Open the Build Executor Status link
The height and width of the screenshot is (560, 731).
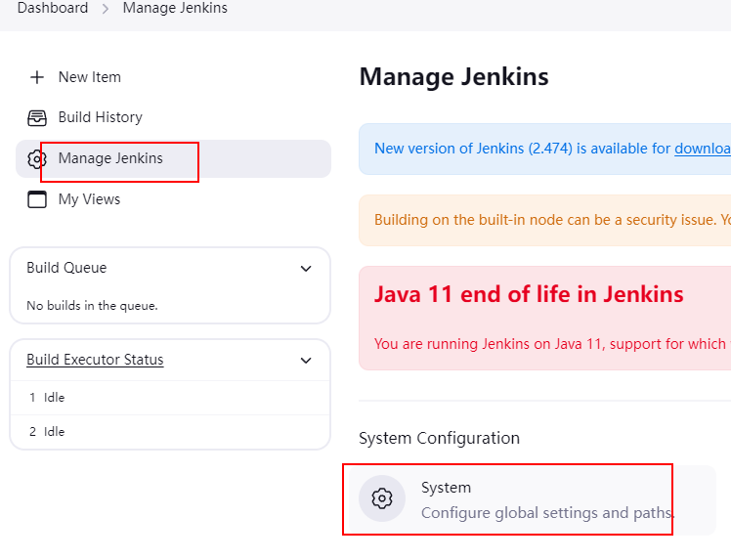[x=95, y=360]
